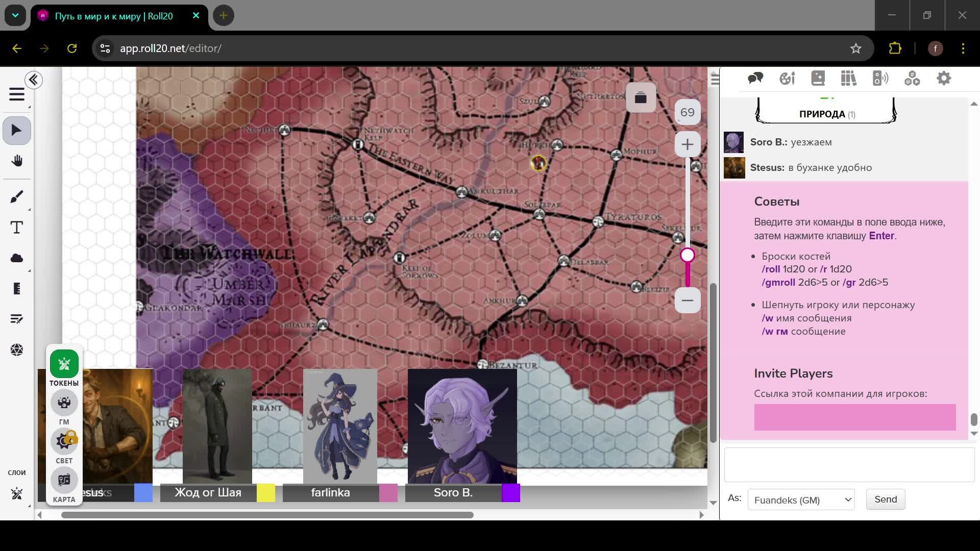Click the zoom slider handle

pyautogui.click(x=687, y=255)
